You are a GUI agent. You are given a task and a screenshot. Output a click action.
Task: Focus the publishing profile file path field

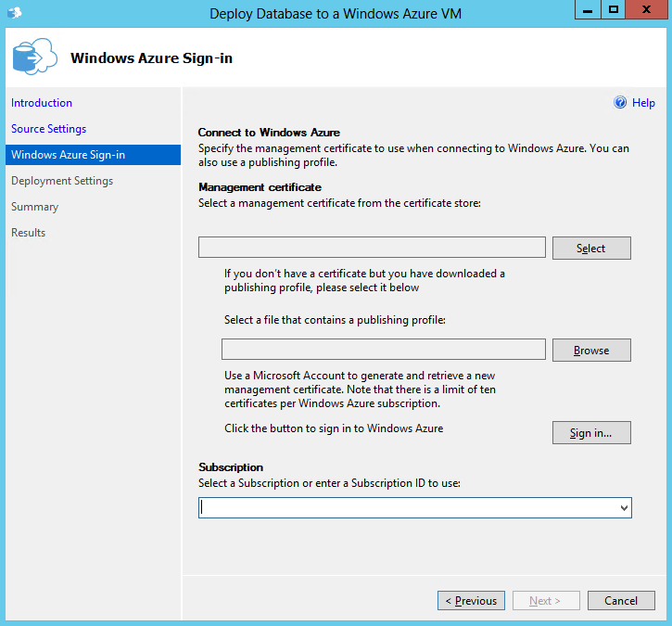click(383, 350)
